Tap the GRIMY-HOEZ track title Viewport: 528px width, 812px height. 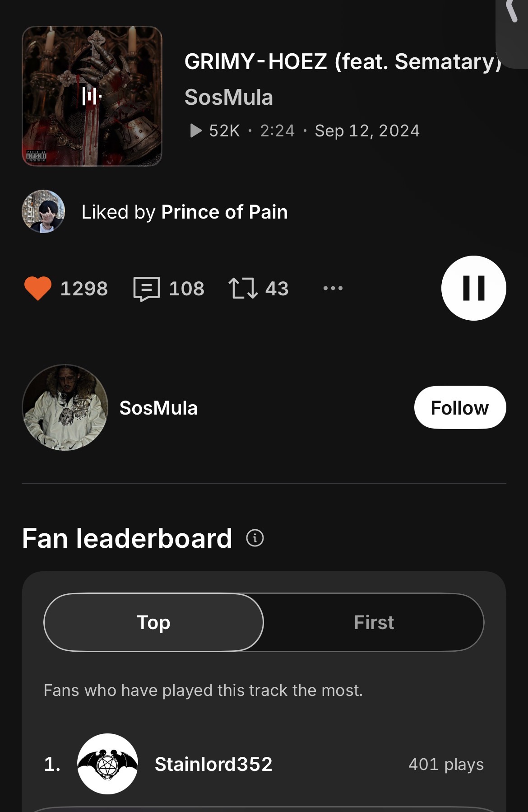click(x=342, y=61)
